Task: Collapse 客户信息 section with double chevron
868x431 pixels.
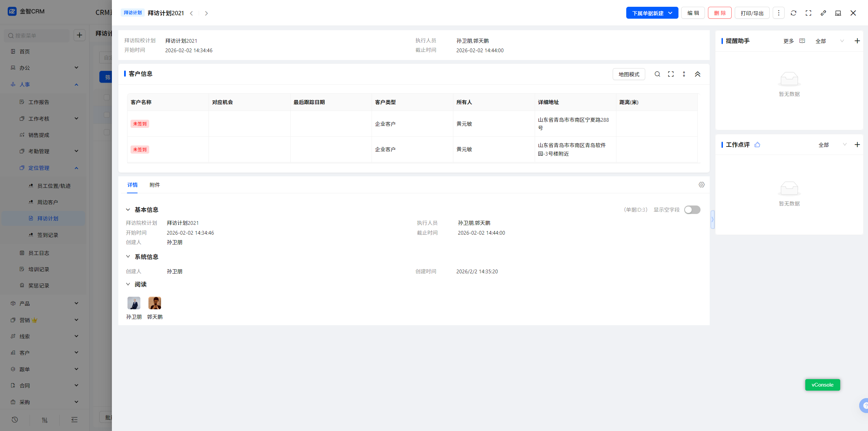Action: tap(697, 74)
